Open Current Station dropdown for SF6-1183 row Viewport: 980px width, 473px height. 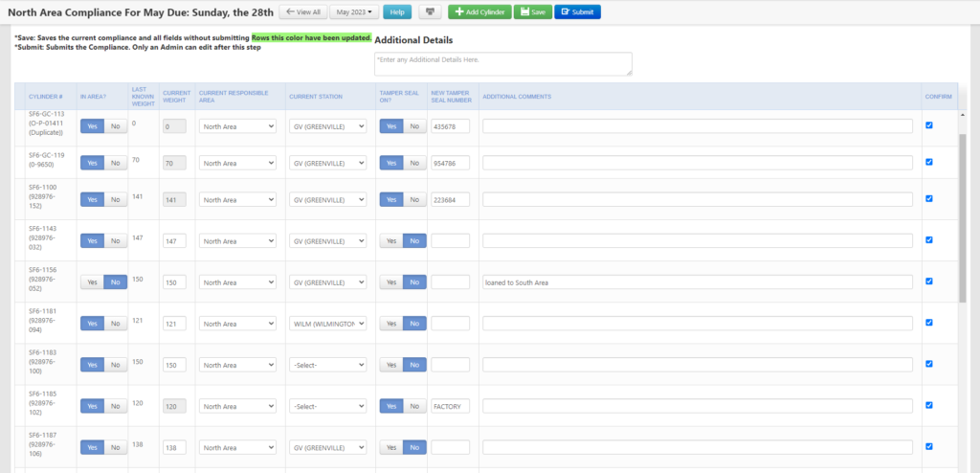pos(326,365)
